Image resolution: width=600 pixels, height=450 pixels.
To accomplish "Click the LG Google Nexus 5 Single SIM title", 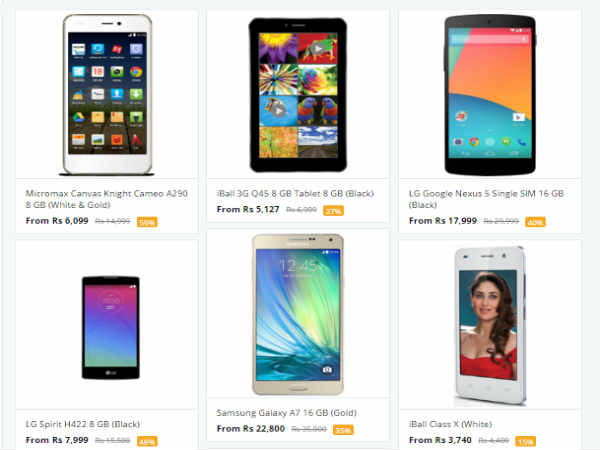I will [486, 199].
